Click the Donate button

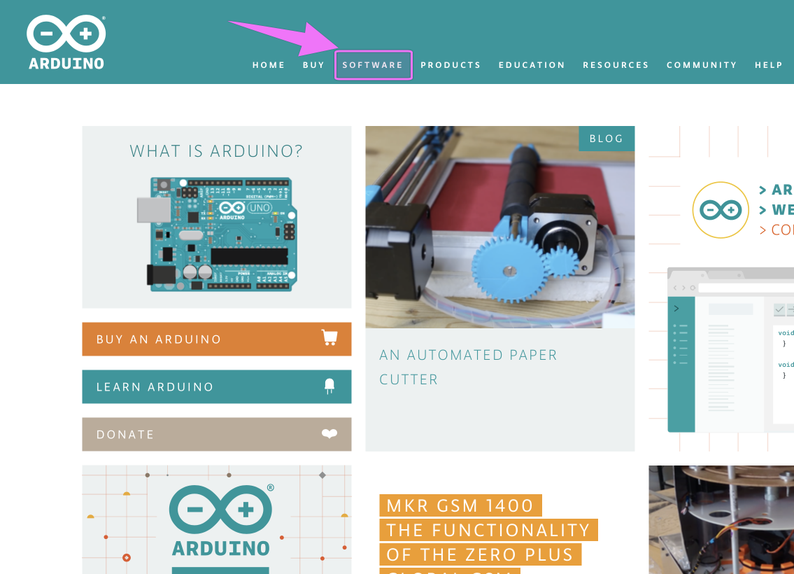(217, 434)
